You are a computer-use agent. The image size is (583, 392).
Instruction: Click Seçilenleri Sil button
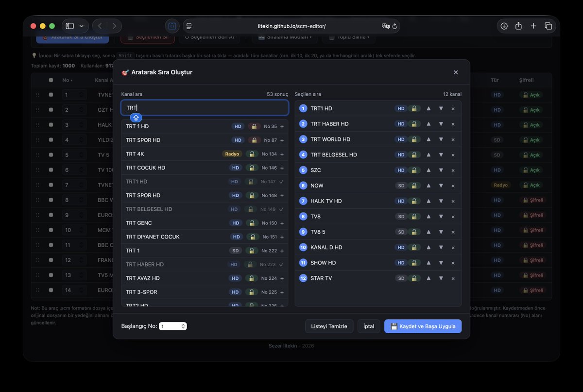148,37
